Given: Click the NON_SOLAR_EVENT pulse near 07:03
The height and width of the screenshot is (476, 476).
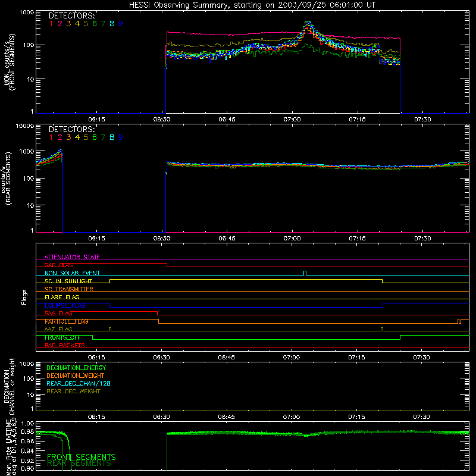Looking at the screenshot, I should pyautogui.click(x=305, y=273).
